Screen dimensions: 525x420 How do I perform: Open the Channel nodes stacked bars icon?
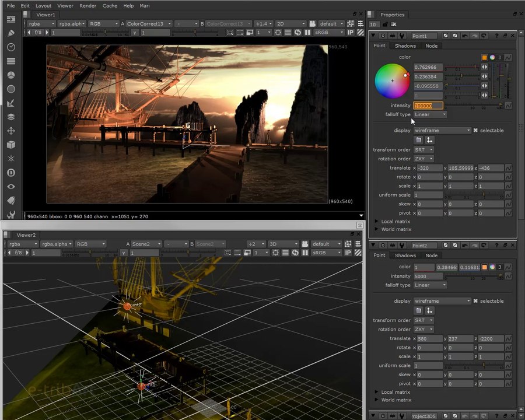click(11, 61)
